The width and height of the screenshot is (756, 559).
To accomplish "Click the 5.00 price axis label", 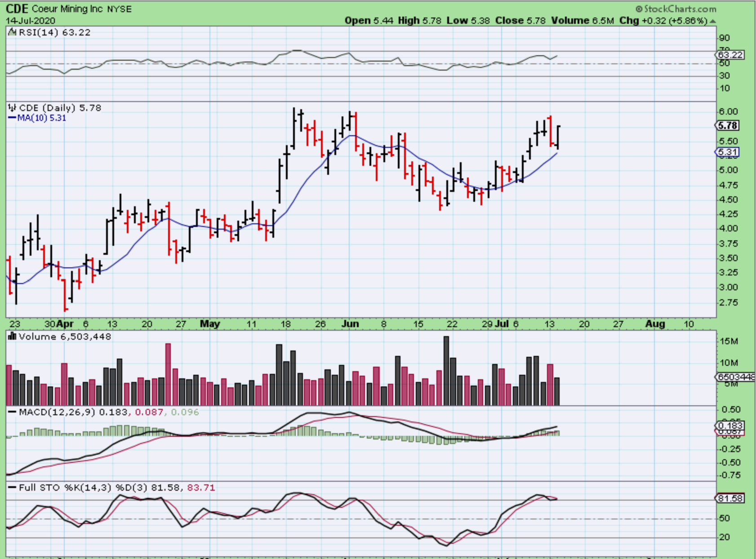I will click(x=728, y=170).
